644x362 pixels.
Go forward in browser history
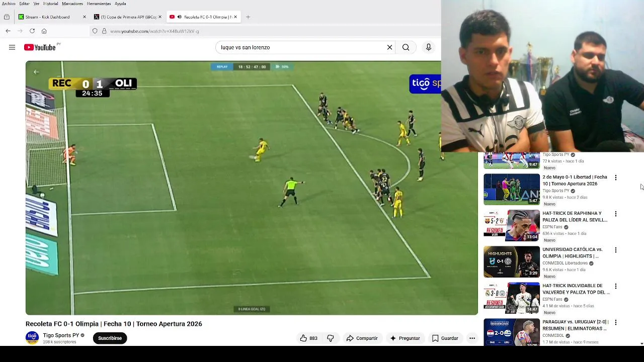pos(20,31)
